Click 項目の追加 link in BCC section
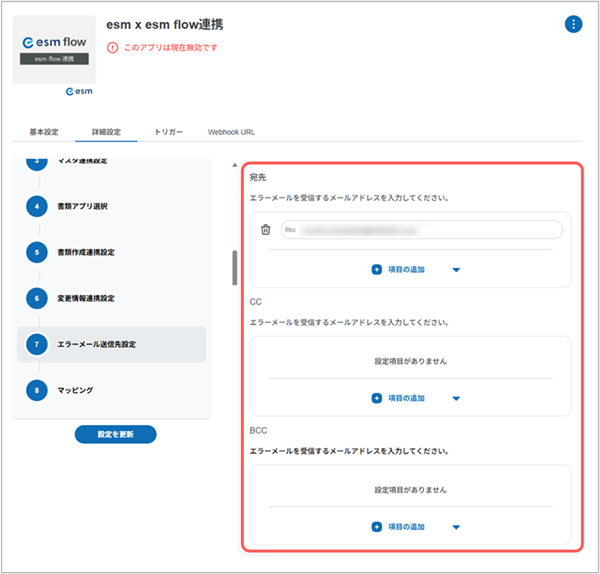Viewport: 600px width, 574px height. (x=406, y=527)
